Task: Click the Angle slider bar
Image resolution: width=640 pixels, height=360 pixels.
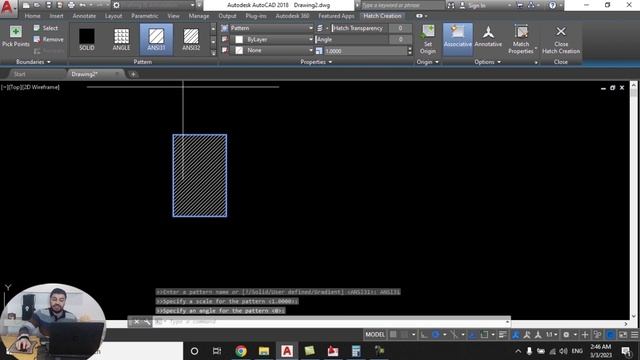Action: pos(352,40)
